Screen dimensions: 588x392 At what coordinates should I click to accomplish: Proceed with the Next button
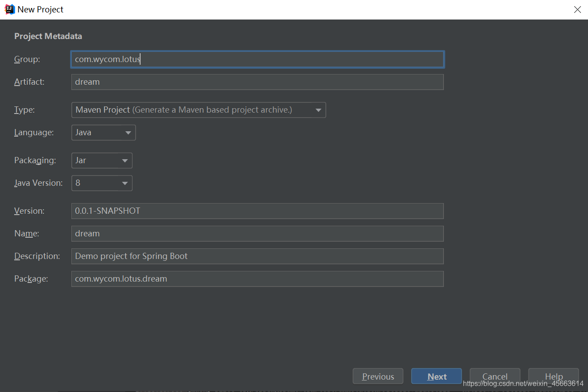[436, 376]
